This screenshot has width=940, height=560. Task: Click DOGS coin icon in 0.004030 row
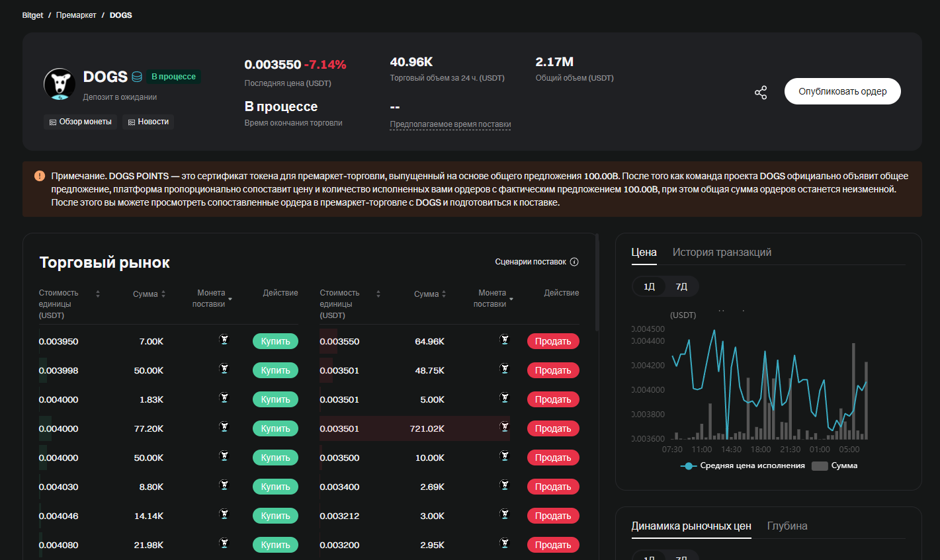(224, 485)
